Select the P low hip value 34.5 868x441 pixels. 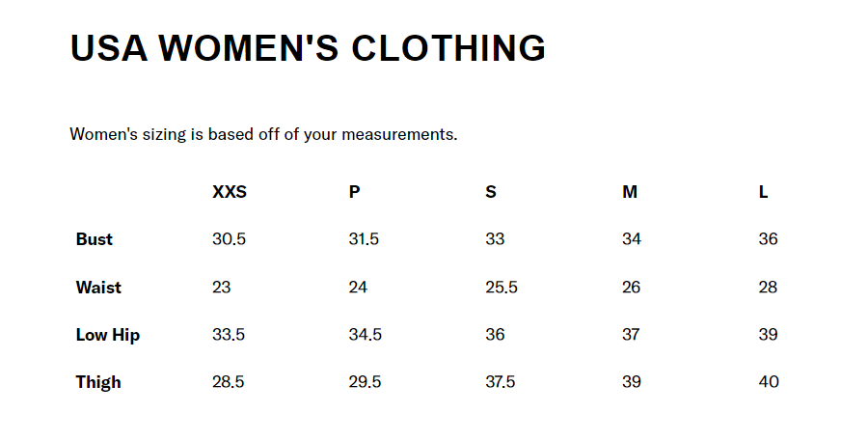tap(366, 335)
